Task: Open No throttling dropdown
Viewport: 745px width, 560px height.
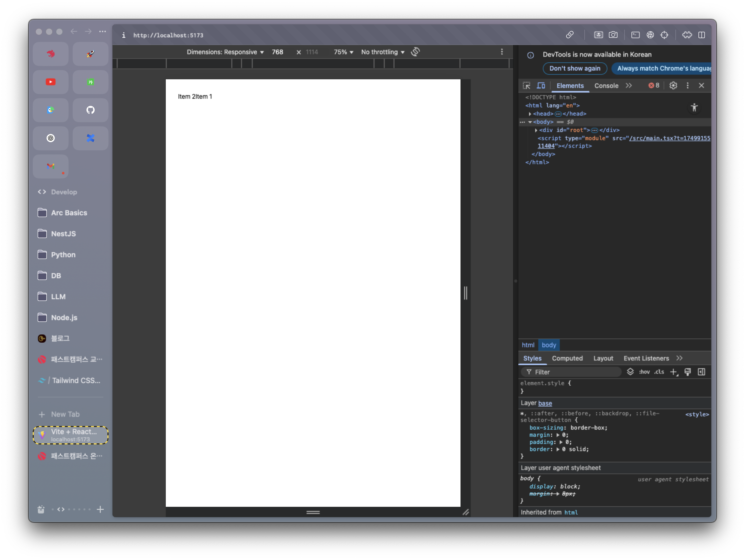Action: tap(382, 52)
